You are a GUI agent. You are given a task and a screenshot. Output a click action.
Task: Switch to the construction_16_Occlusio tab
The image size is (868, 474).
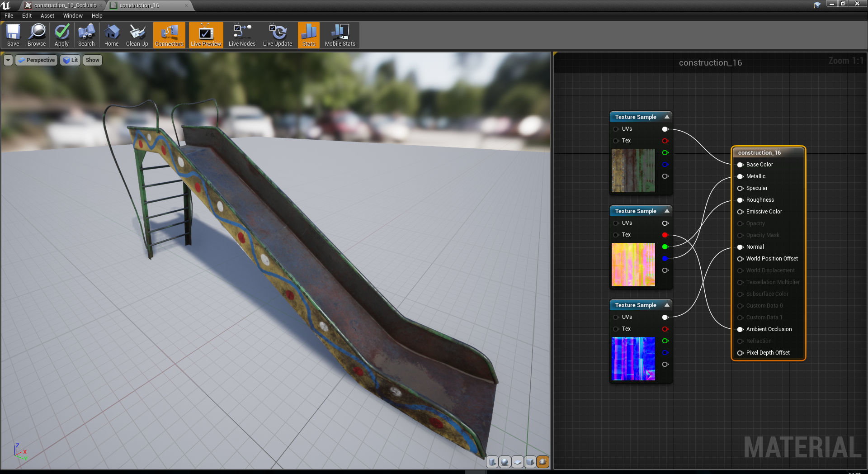click(63, 5)
